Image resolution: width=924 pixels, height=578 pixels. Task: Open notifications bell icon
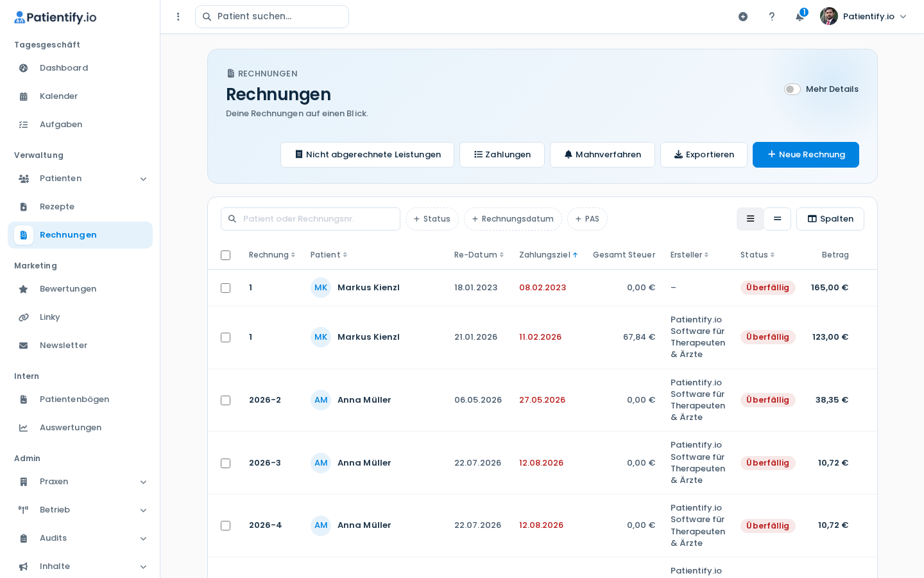point(800,17)
